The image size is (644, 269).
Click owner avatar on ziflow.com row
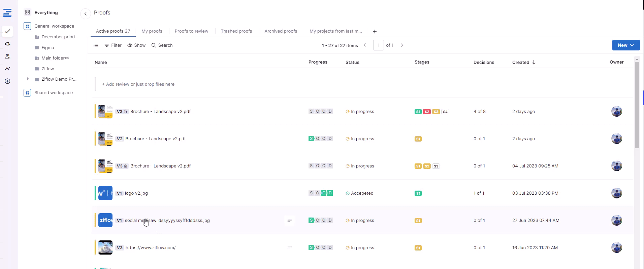tap(617, 247)
